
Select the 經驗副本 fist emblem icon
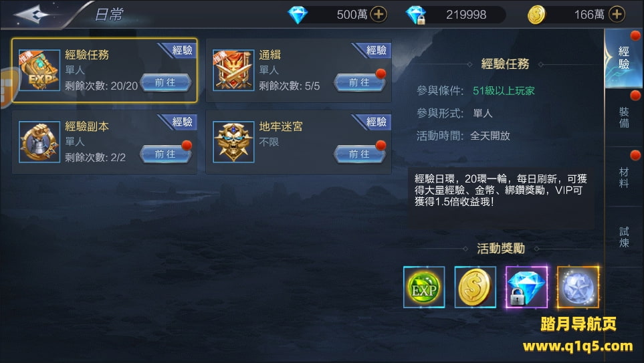point(39,142)
